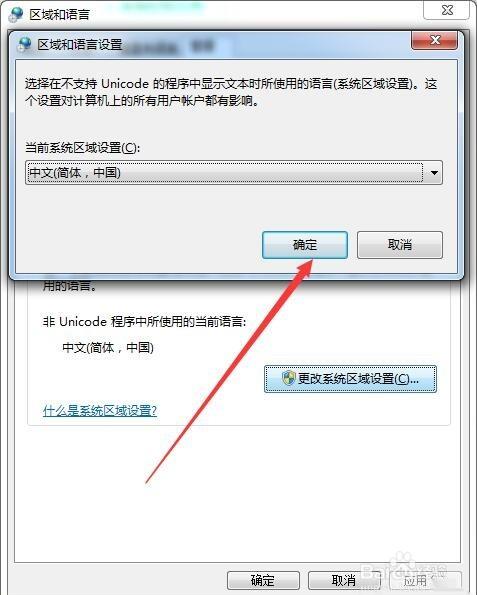
Task: Close the 区域和语言设置 dialog with red X
Action: 434,40
